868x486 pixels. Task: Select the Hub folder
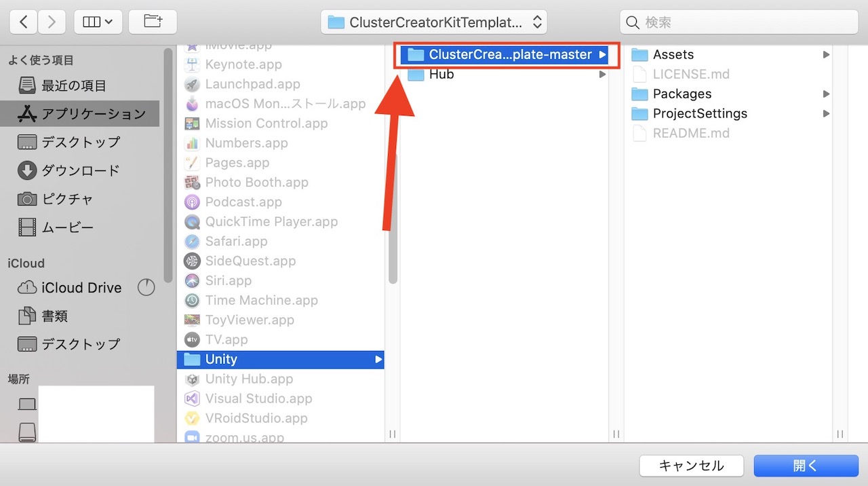441,75
